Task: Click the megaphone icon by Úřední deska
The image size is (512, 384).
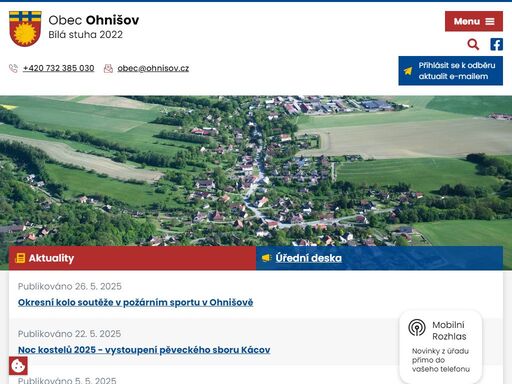Action: 267,258
